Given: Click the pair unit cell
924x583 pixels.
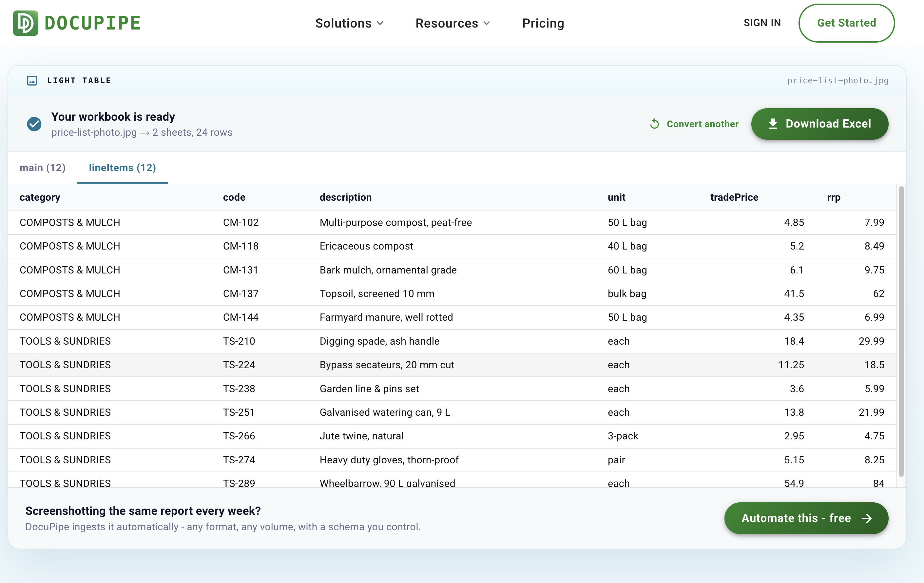Looking at the screenshot, I should point(616,460).
